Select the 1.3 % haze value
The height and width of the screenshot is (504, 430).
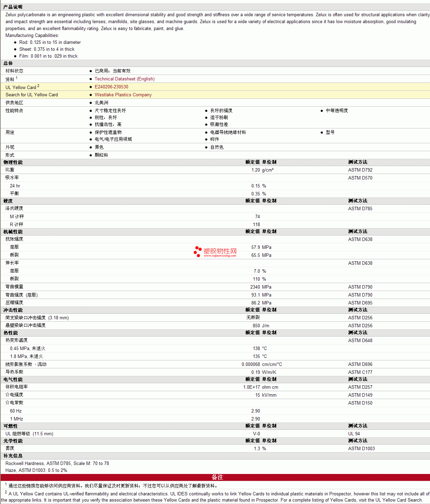pyautogui.click(x=260, y=448)
